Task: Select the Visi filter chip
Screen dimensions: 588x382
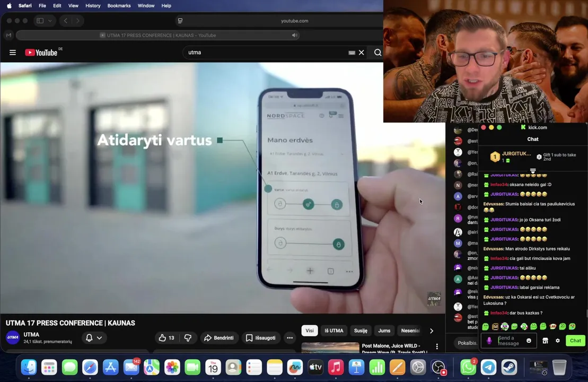Action: [309, 331]
